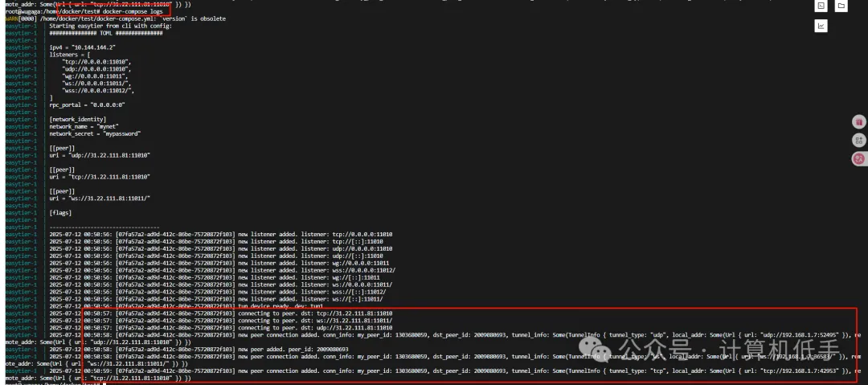868x385 pixels.
Task: Select log 'new listener added. listener: tcp://[::]:11010'
Action: tap(216, 242)
